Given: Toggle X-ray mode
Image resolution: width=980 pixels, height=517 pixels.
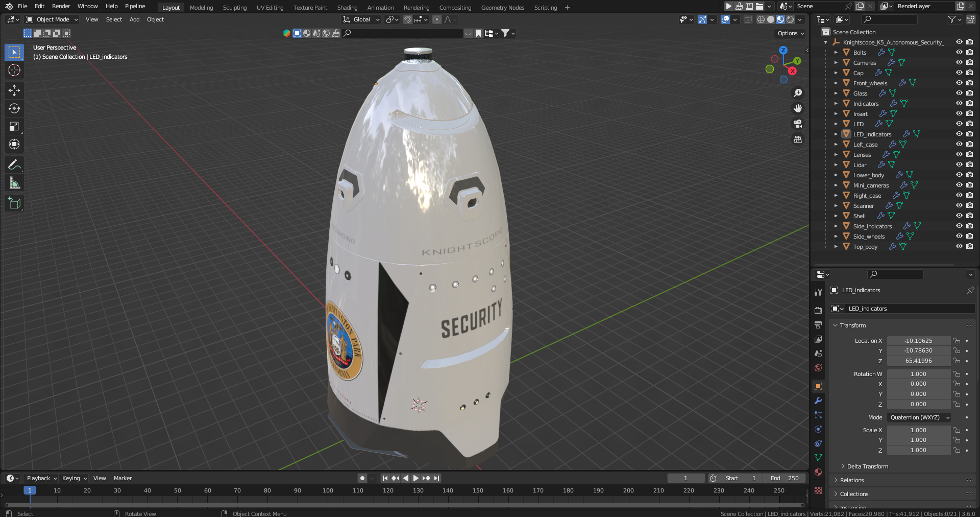Looking at the screenshot, I should pyautogui.click(x=748, y=19).
